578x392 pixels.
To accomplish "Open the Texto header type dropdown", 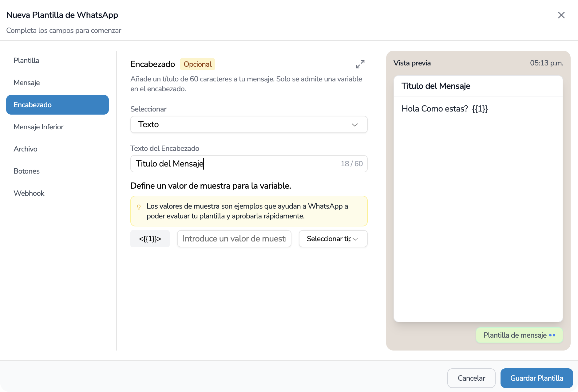I will tap(249, 124).
